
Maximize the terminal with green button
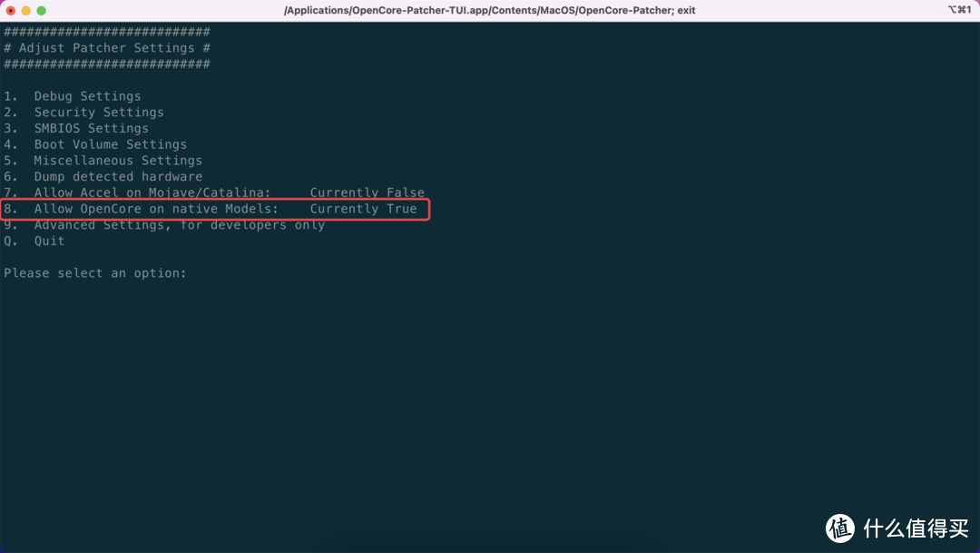(x=41, y=11)
